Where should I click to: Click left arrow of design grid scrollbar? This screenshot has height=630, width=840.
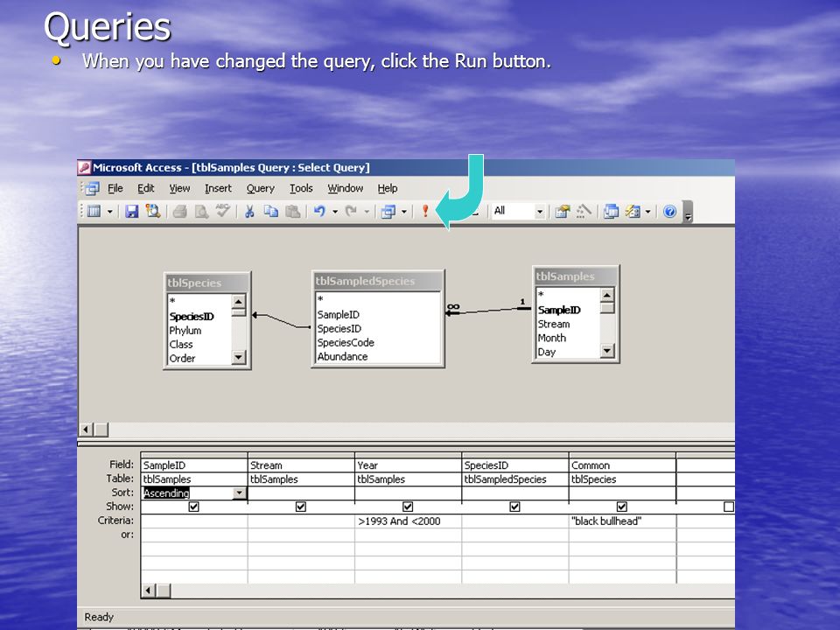(x=149, y=591)
